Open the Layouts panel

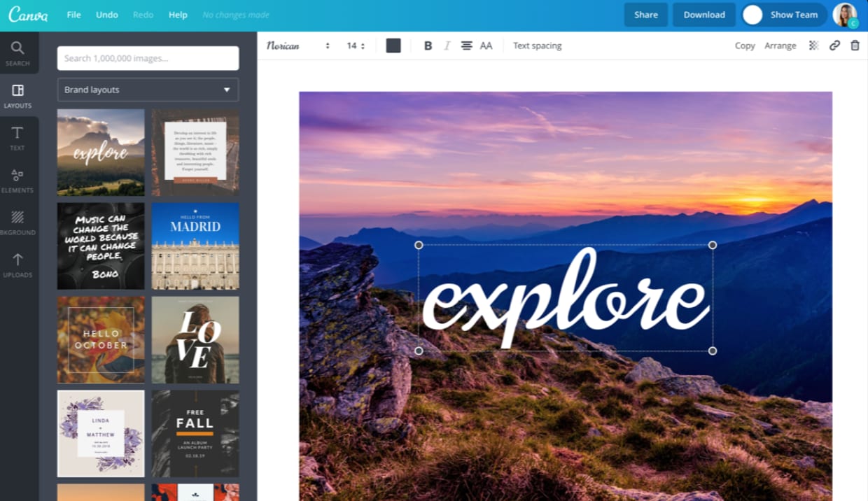pyautogui.click(x=18, y=95)
